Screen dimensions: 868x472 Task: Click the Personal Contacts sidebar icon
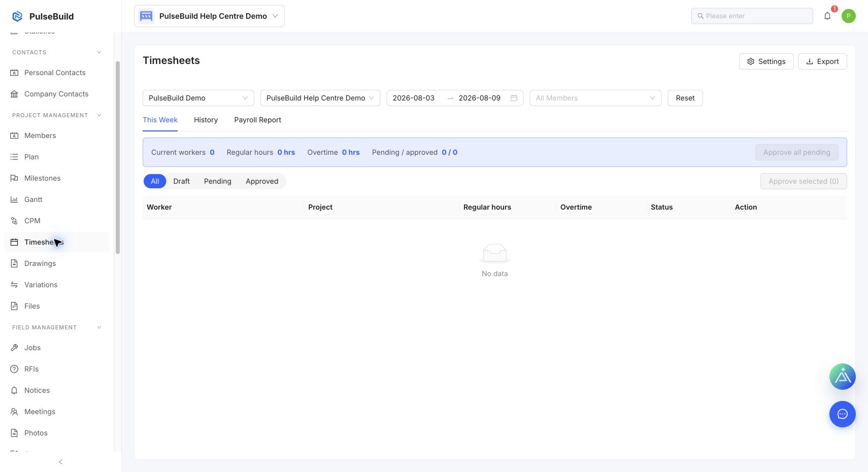coord(14,73)
